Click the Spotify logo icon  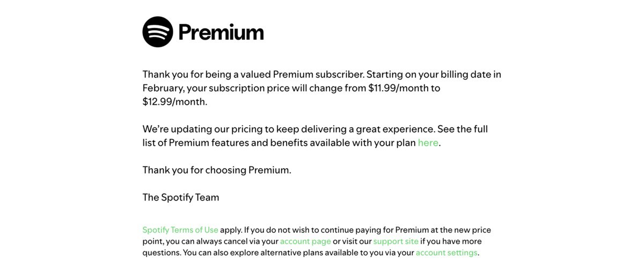pos(158,32)
